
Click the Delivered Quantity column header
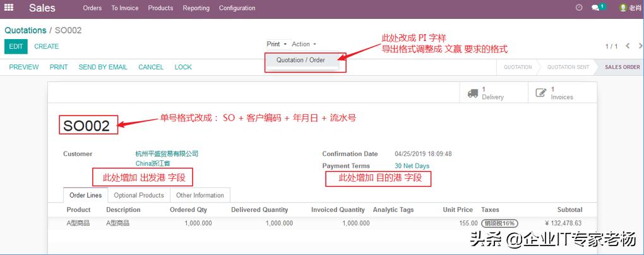point(259,210)
